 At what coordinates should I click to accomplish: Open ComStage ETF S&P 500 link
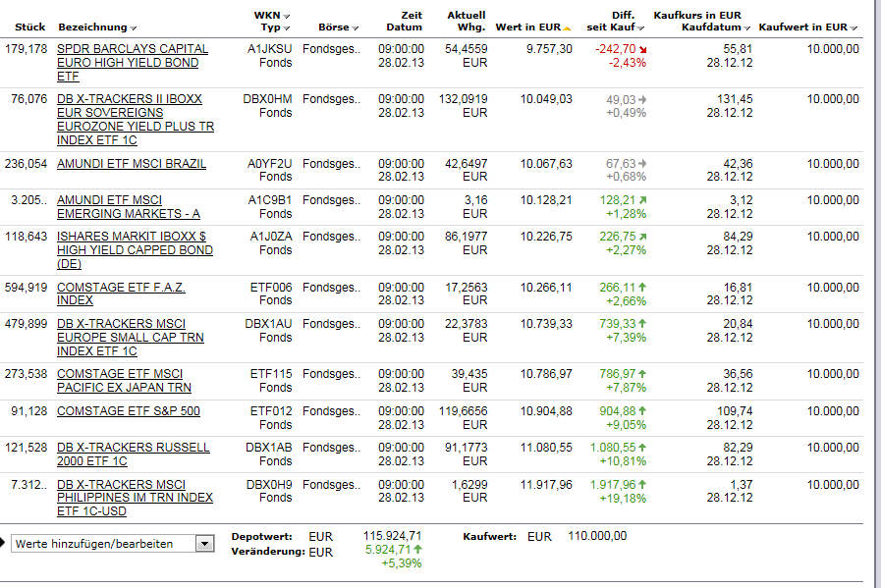pos(128,411)
